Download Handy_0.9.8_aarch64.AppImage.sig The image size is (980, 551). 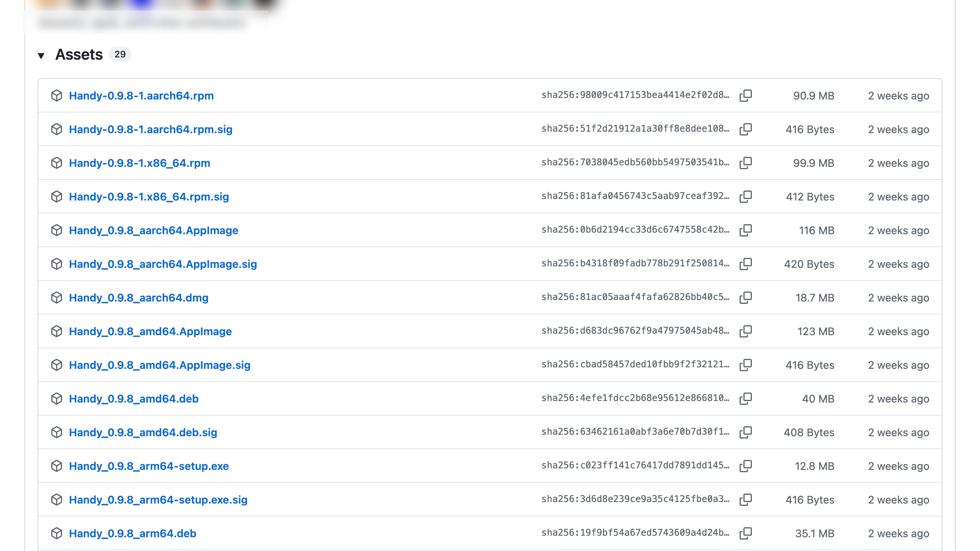(163, 264)
